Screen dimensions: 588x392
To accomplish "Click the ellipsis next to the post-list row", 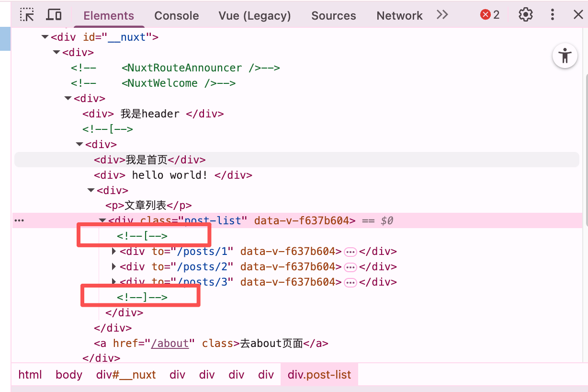I will click(x=19, y=220).
